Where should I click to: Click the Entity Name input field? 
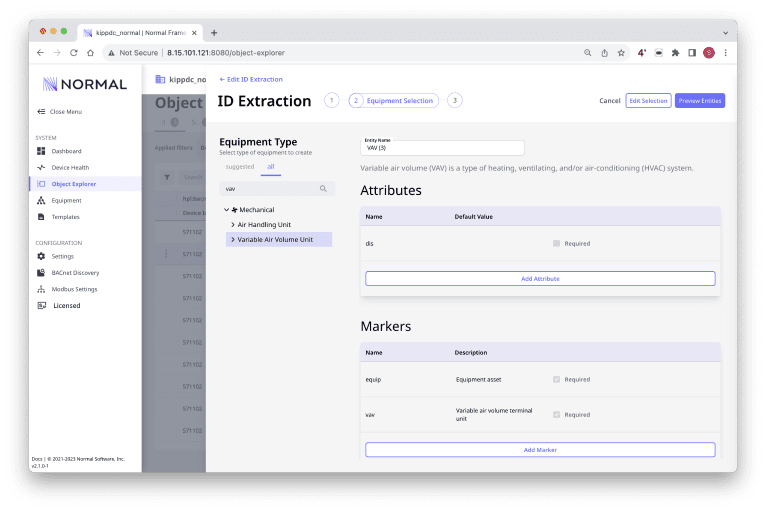pos(442,148)
